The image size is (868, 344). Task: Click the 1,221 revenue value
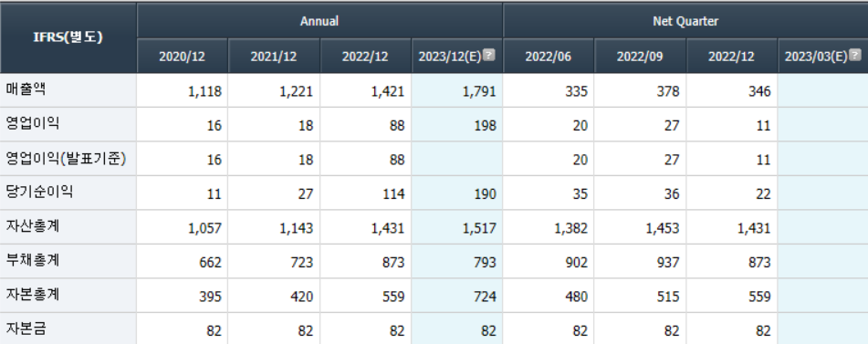[296, 92]
